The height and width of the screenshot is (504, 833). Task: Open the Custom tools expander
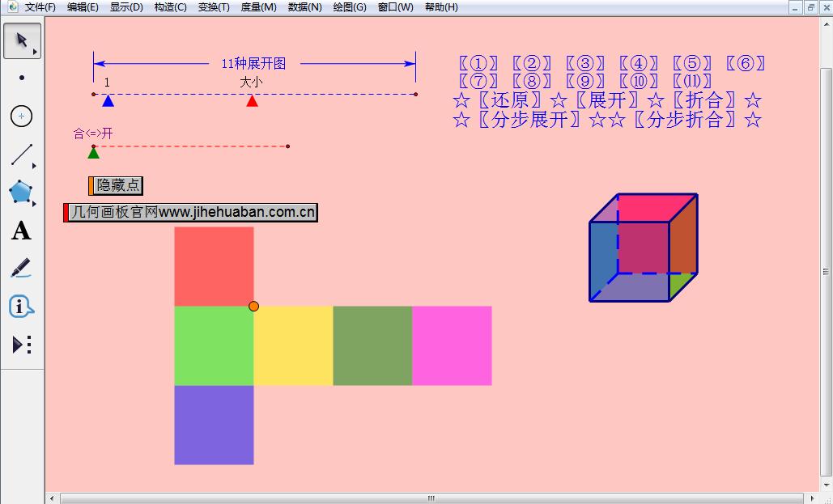[x=21, y=345]
